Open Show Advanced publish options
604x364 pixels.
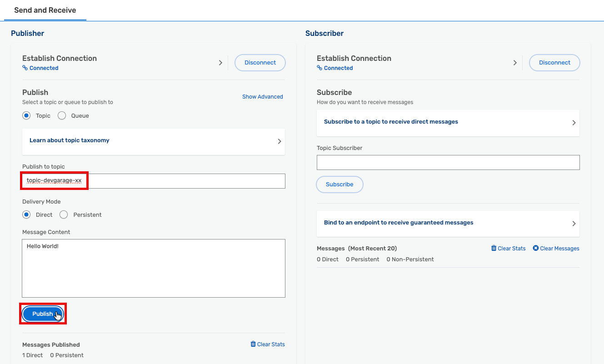263,97
